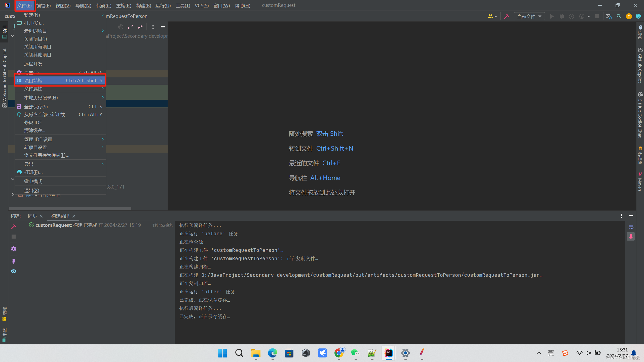
Task: Open Notifications side panel bell
Action: click(640, 32)
